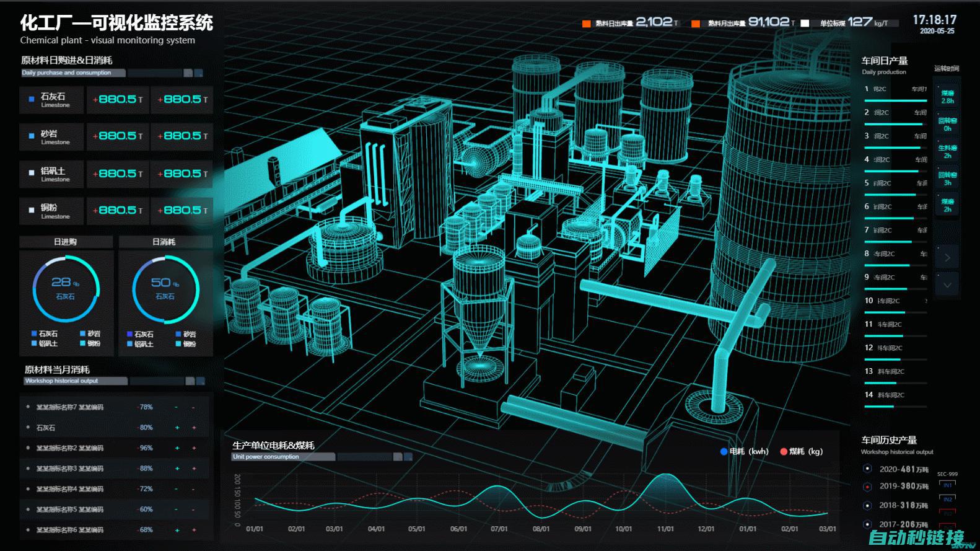Toggle 铜粉 legend under the 日消耗 donut

(186, 344)
